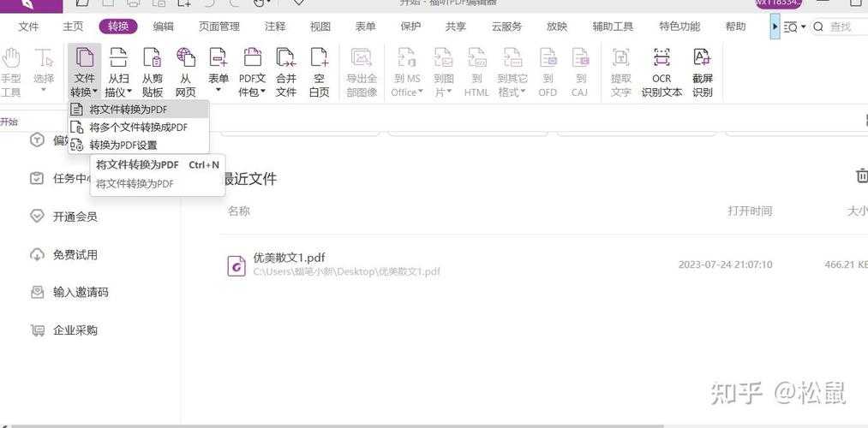Switch to the 云服务 tab
The image size is (868, 428).
[x=506, y=27]
